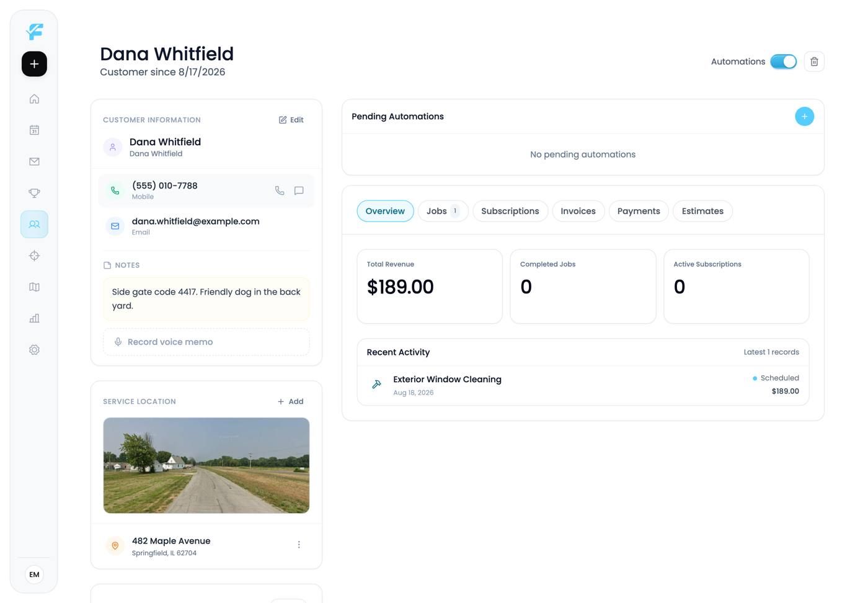Viewport: 868px width, 603px height.
Task: Click the blue email envelope icon
Action: (x=115, y=226)
